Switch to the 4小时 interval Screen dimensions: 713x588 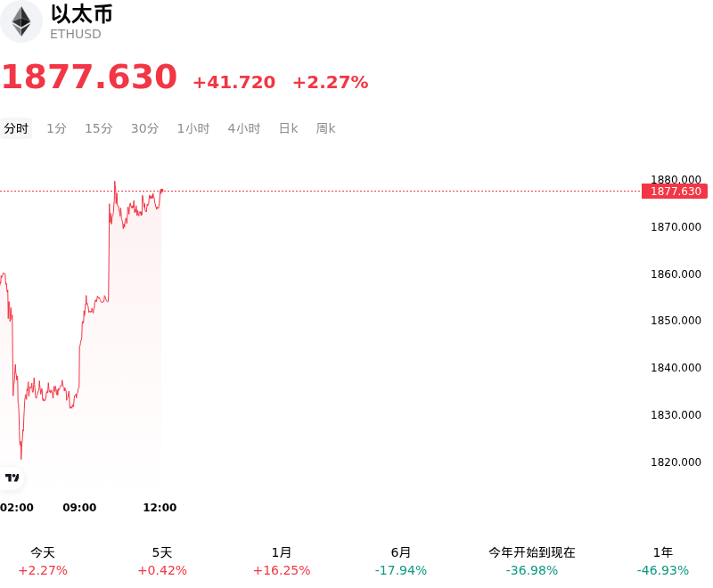(x=243, y=128)
